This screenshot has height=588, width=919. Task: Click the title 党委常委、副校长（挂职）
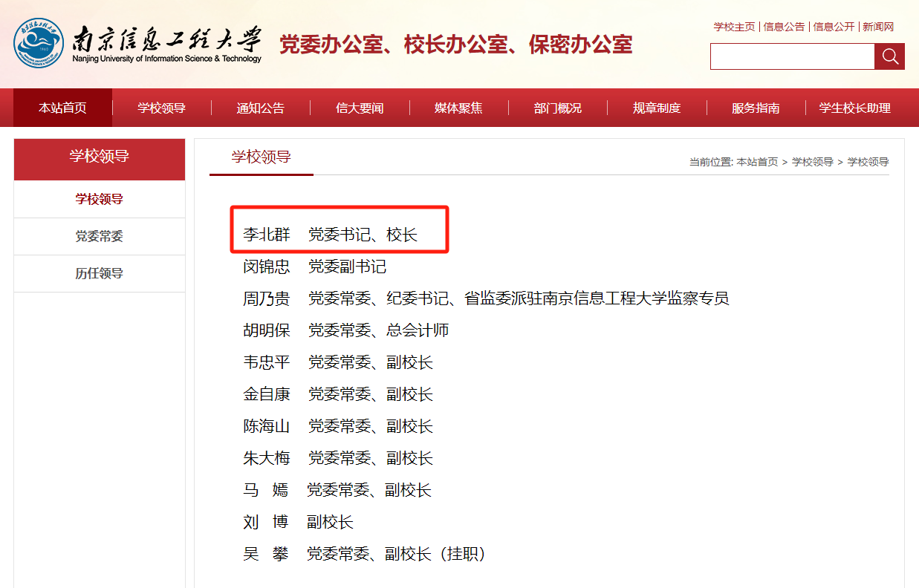tap(397, 554)
